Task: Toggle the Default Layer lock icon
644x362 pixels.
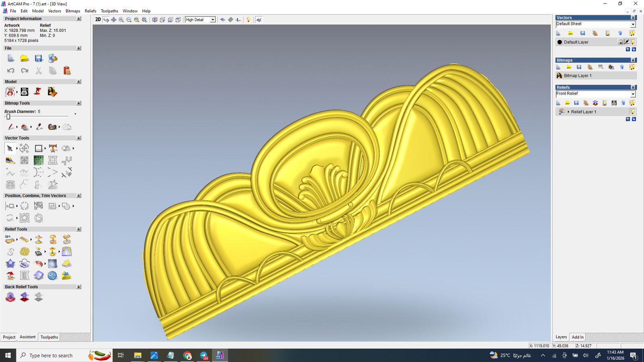Action: point(620,42)
